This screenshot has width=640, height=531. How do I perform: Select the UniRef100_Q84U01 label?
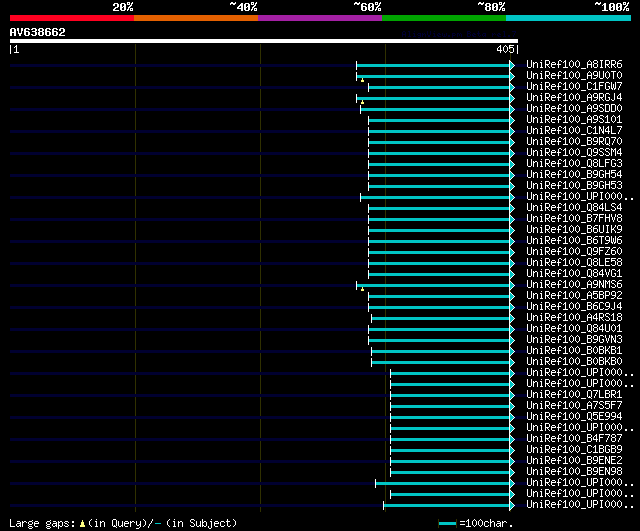tap(574, 329)
